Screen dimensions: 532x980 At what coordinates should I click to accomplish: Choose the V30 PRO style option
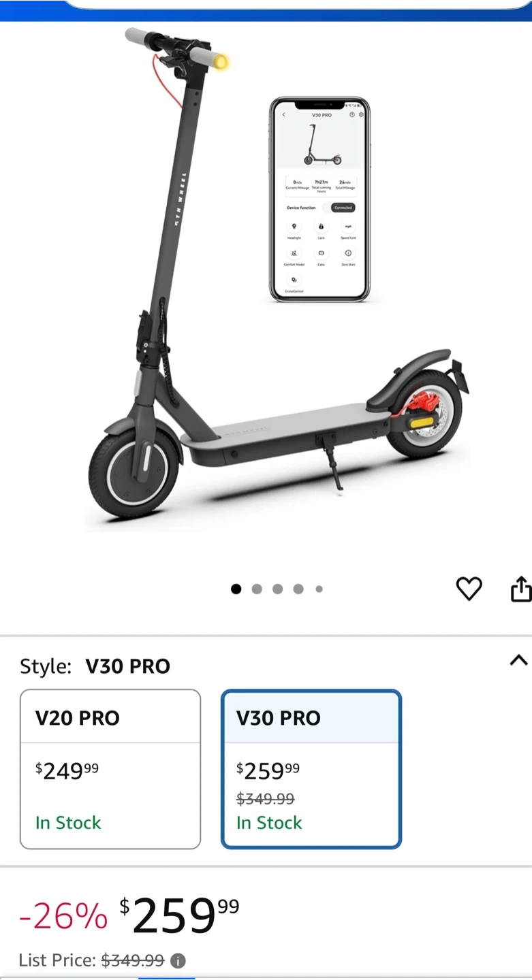pos(311,769)
